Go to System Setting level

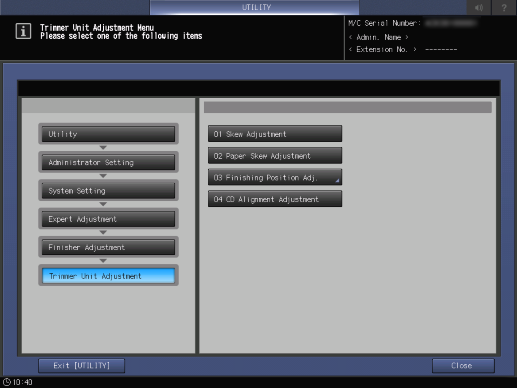coord(108,191)
